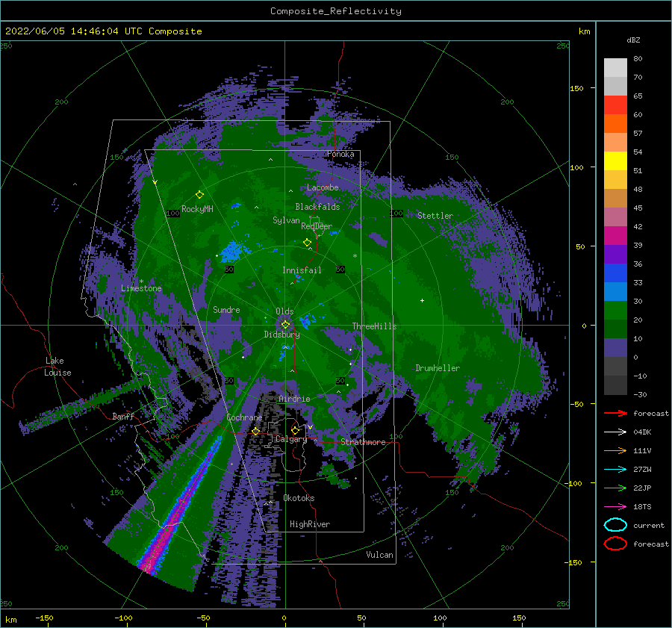This screenshot has width=672, height=628.
Task: Click the Drumheller city label
Action: pos(438,368)
